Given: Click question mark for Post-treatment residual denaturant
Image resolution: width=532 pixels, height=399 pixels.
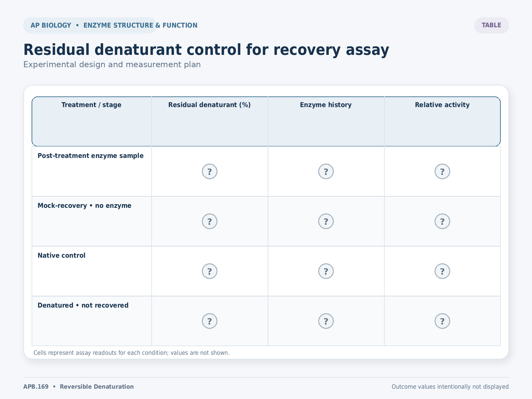Looking at the screenshot, I should (x=209, y=172).
